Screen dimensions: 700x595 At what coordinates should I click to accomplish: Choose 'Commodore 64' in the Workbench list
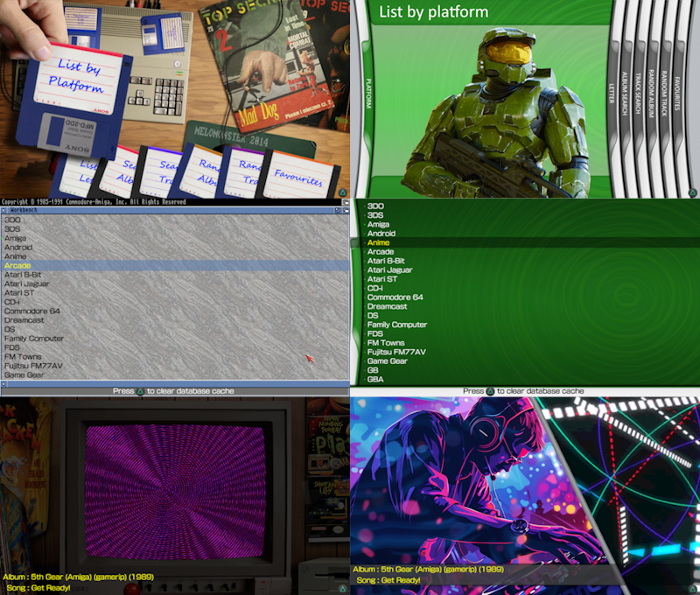click(32, 311)
